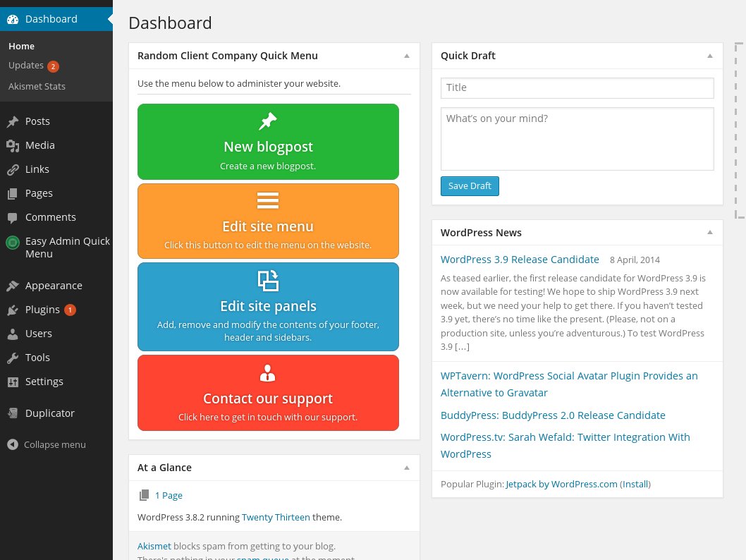Click the 8 April, 2014 date text
The image size is (746, 560).
(x=635, y=260)
